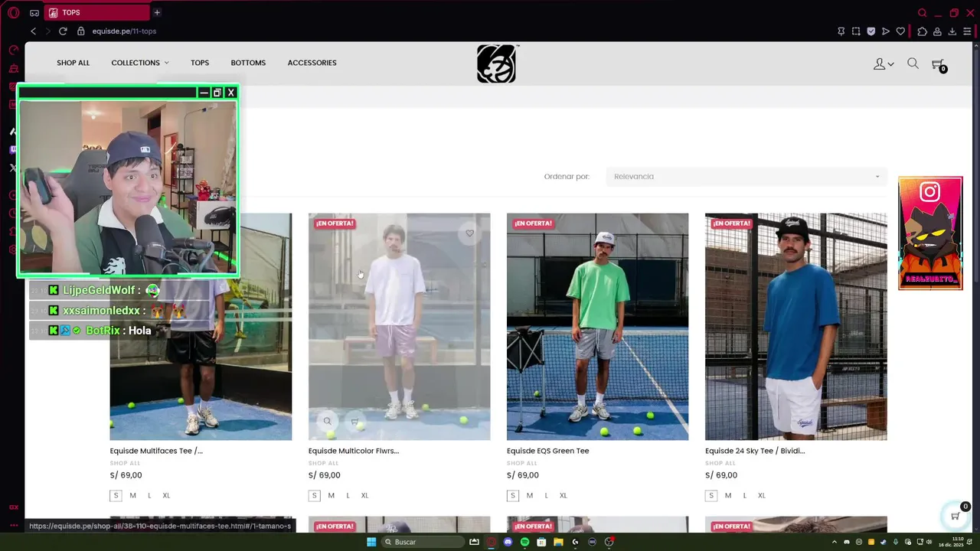Viewport: 980px width, 551px height.
Task: Open Equisde Multicolor Flwrs product link
Action: pyautogui.click(x=354, y=451)
